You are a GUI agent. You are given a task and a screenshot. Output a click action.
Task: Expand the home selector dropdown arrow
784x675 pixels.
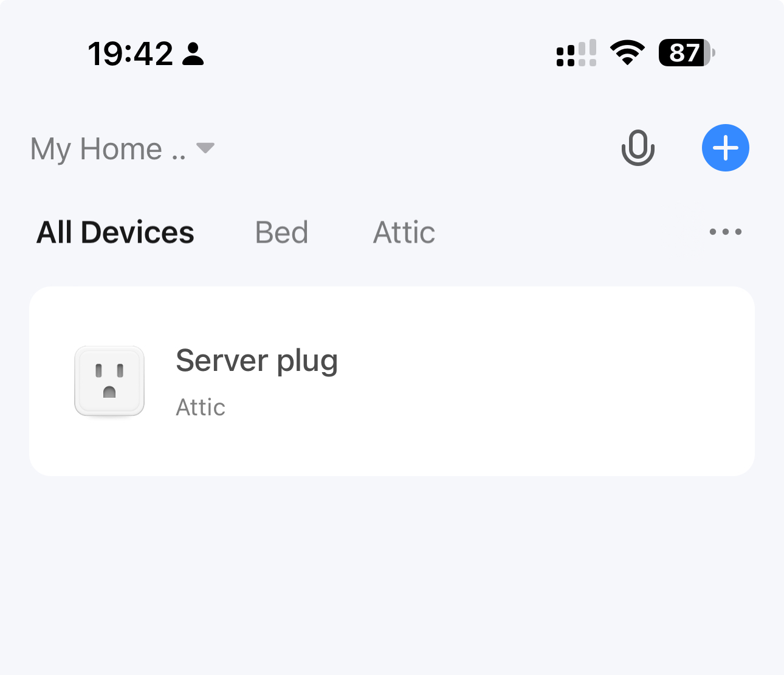click(205, 148)
